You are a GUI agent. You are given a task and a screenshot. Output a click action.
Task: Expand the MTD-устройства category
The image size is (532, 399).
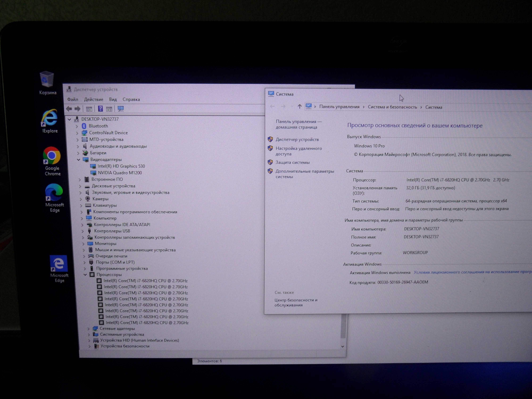pos(77,140)
